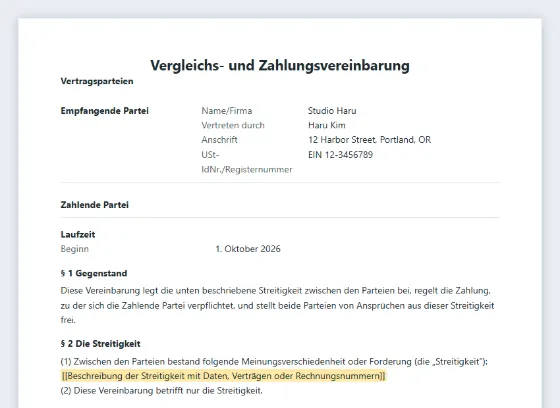560x408 pixels.
Task: Click the 'Zahlende Partei' section heading
Action: pos(94,205)
